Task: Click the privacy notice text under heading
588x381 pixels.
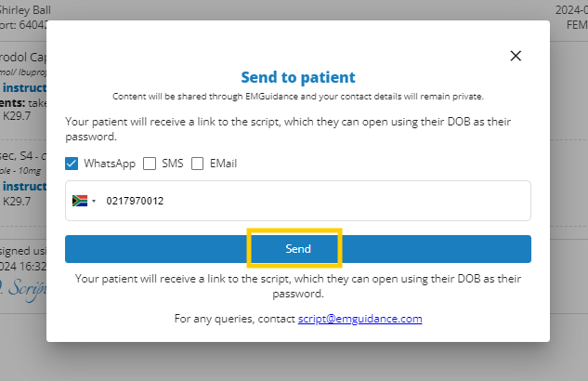Action: (x=297, y=96)
